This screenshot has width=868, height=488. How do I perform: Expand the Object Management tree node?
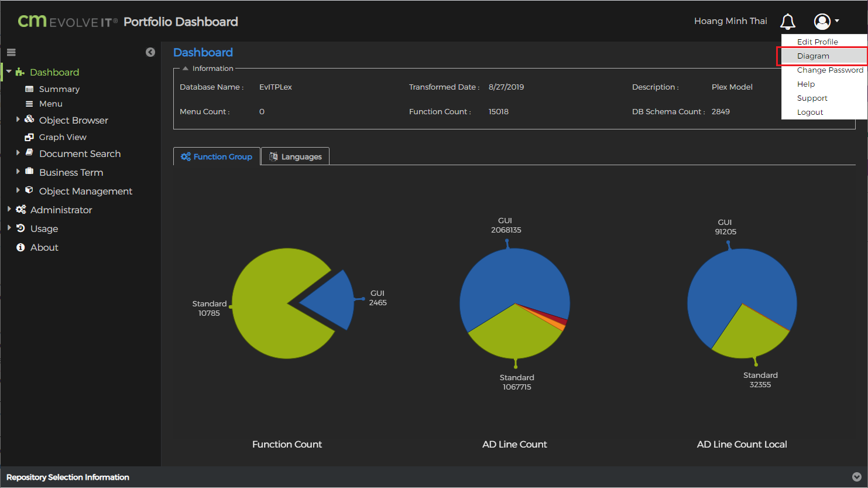click(x=18, y=190)
